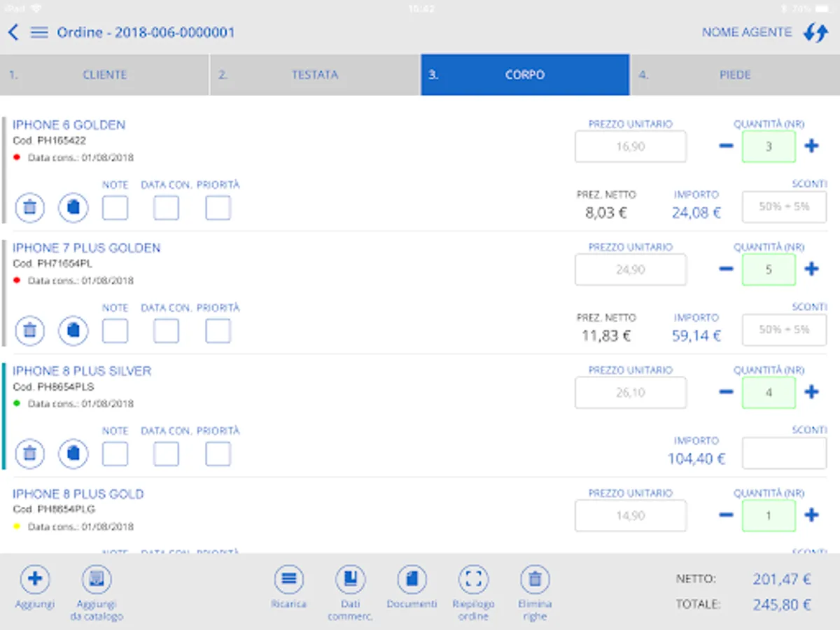Image resolution: width=840 pixels, height=630 pixels.
Task: Edit quantity field showing 3
Action: click(x=769, y=147)
